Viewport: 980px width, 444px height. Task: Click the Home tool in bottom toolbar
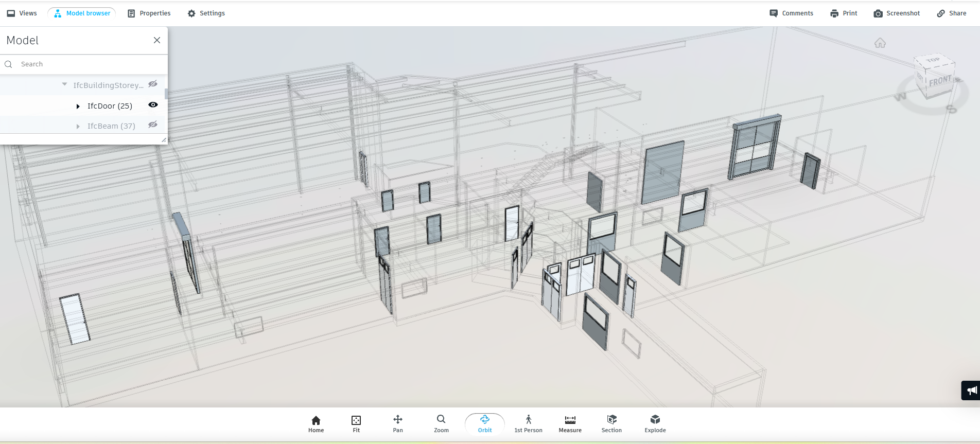pyautogui.click(x=316, y=424)
